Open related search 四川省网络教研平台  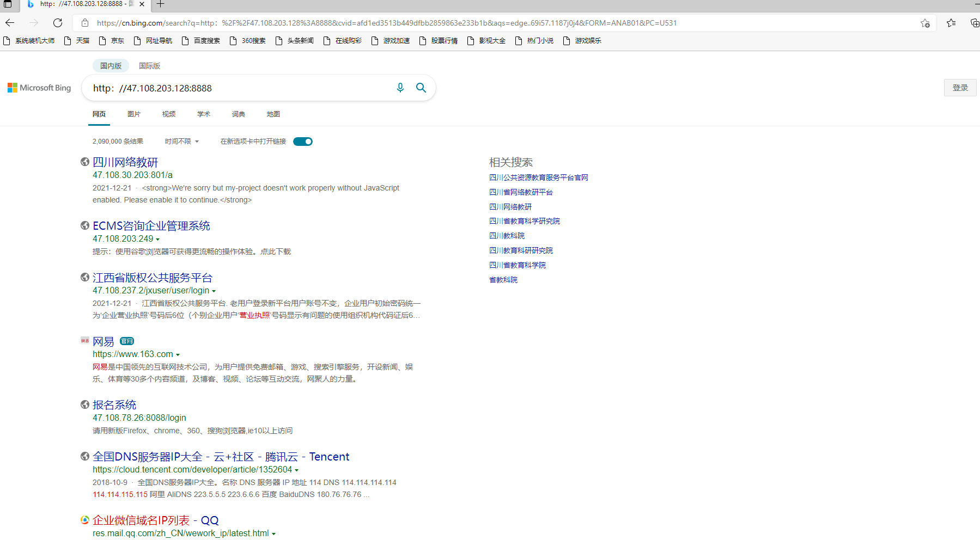(x=521, y=192)
